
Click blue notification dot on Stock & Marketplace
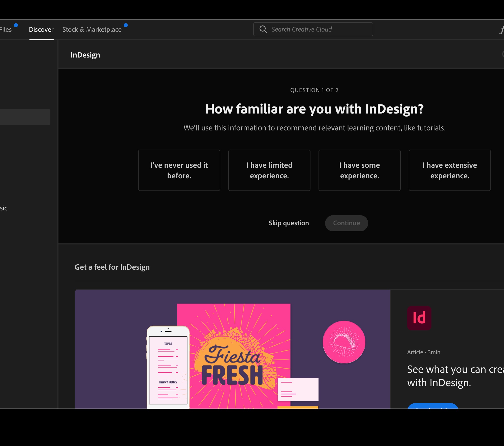(126, 25)
